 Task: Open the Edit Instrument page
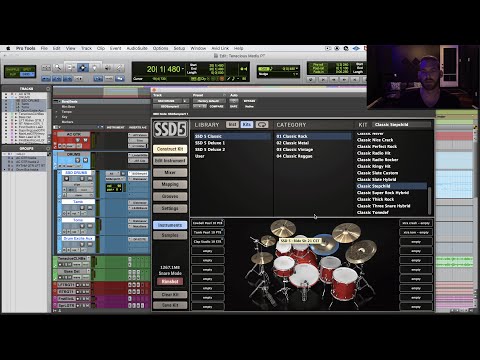pos(170,161)
